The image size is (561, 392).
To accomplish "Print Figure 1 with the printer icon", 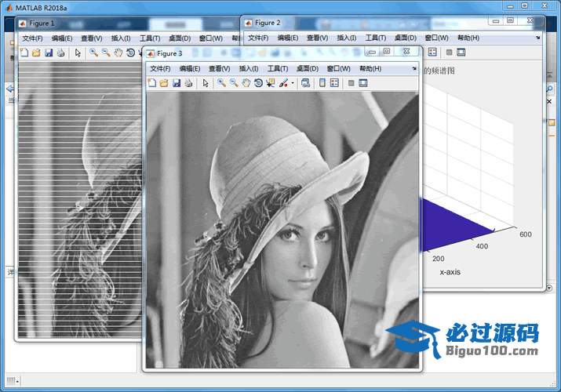I will (61, 53).
